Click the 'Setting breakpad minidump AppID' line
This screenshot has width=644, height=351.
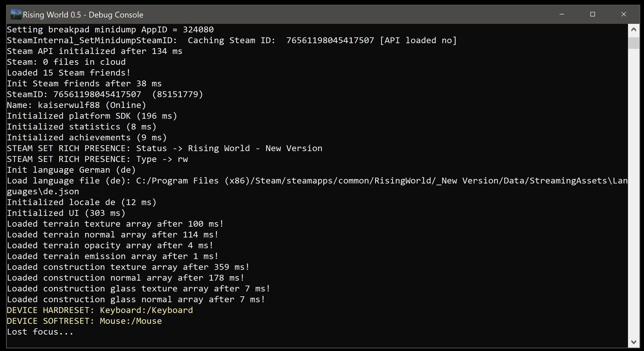(110, 30)
